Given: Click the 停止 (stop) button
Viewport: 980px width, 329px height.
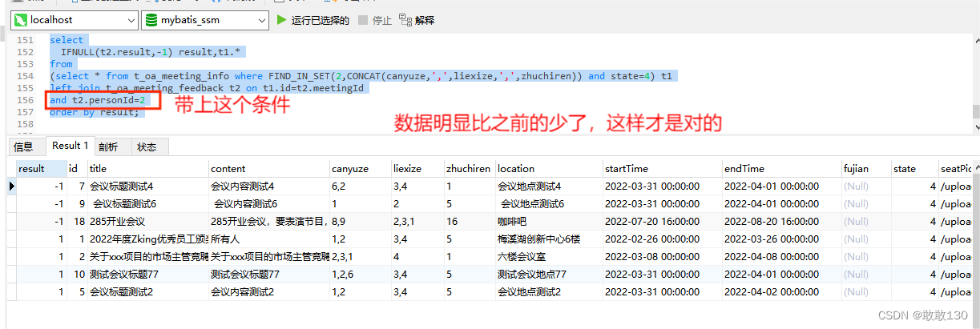Looking at the screenshot, I should (x=375, y=20).
